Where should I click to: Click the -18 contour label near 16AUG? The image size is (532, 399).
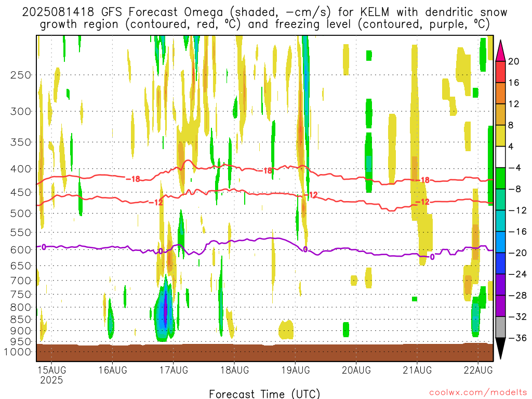(132, 179)
